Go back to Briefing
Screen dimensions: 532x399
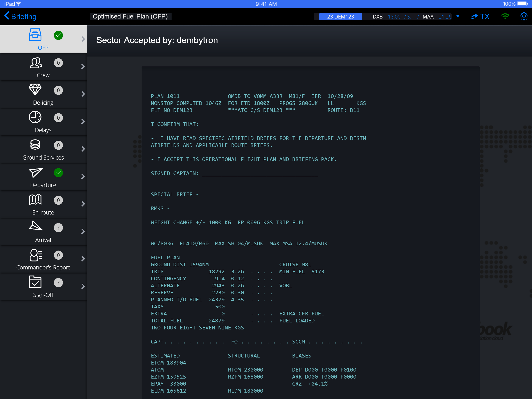[x=20, y=16]
